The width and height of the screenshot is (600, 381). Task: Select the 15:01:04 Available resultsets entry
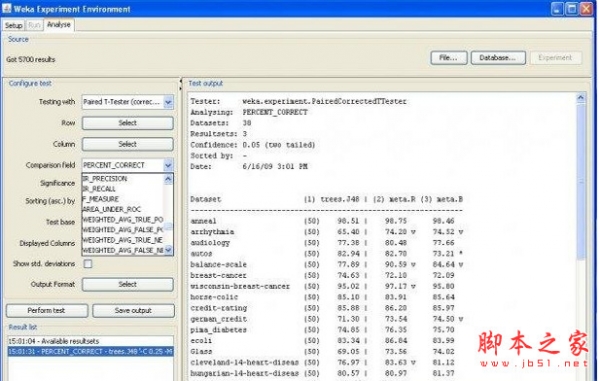click(x=90, y=341)
